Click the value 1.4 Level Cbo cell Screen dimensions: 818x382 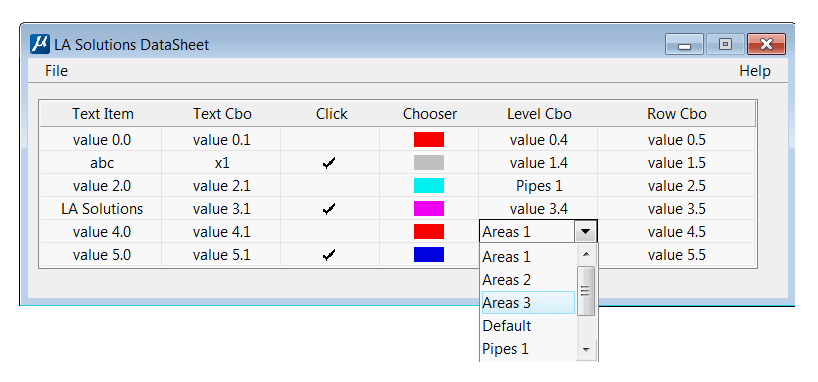[539, 163]
